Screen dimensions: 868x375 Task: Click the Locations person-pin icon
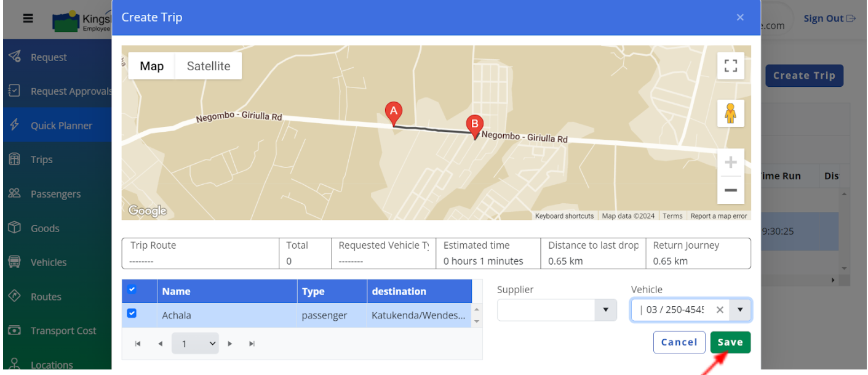15,365
